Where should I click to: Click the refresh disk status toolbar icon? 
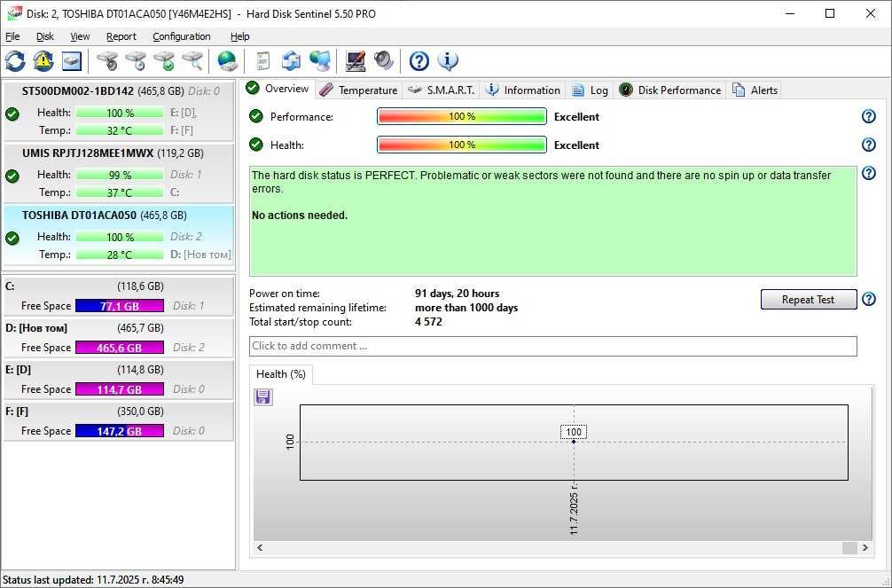click(15, 61)
